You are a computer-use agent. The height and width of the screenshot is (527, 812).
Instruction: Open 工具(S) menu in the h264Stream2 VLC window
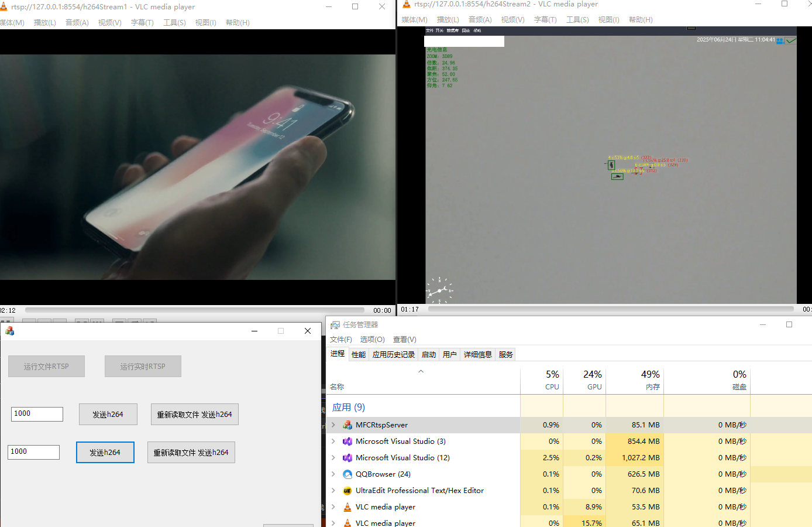tap(577, 20)
